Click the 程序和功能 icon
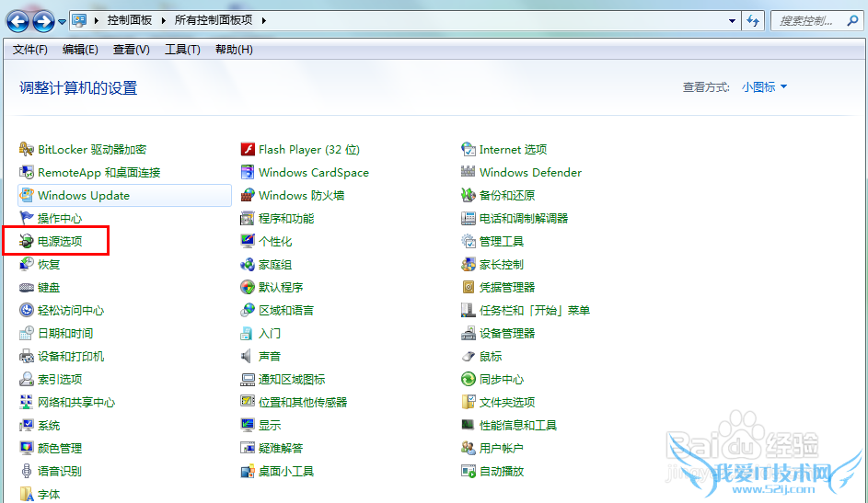Image resolution: width=868 pixels, height=503 pixels. tap(248, 218)
